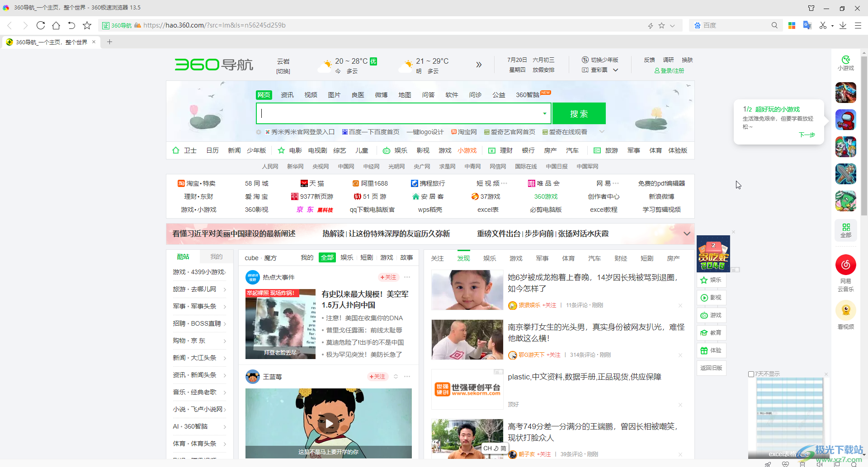Open the 体验 gift shortcut in side menu
This screenshot has height=467, width=868.
point(711,350)
